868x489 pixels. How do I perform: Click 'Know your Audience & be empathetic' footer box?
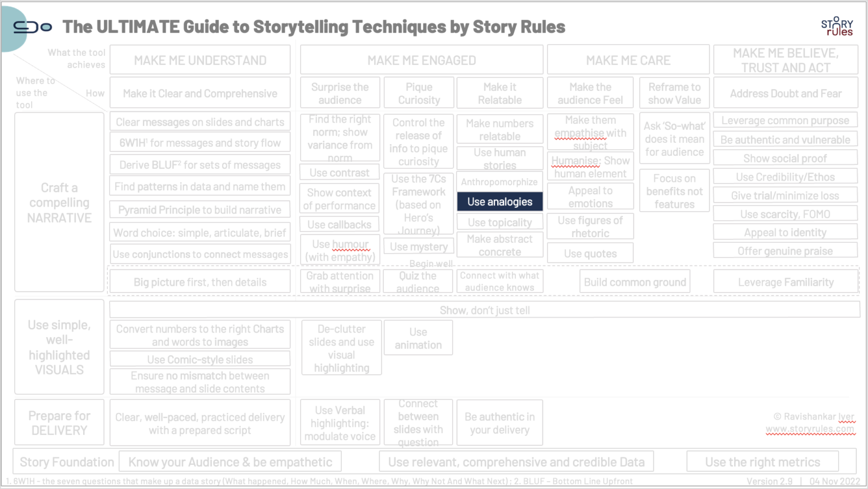pyautogui.click(x=229, y=461)
